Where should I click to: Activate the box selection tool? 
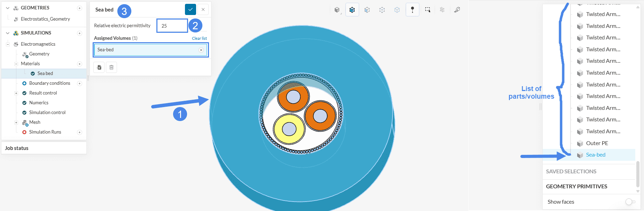point(427,10)
